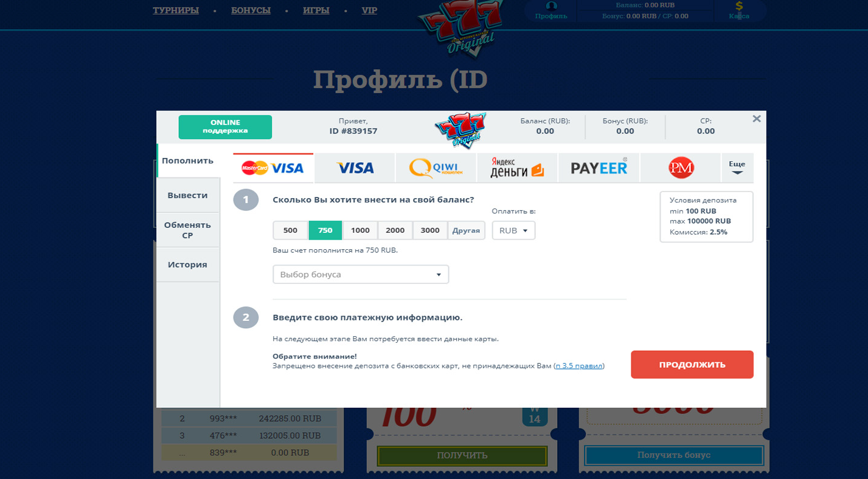Expand the Еще payment methods list
868x479 pixels.
[737, 168]
